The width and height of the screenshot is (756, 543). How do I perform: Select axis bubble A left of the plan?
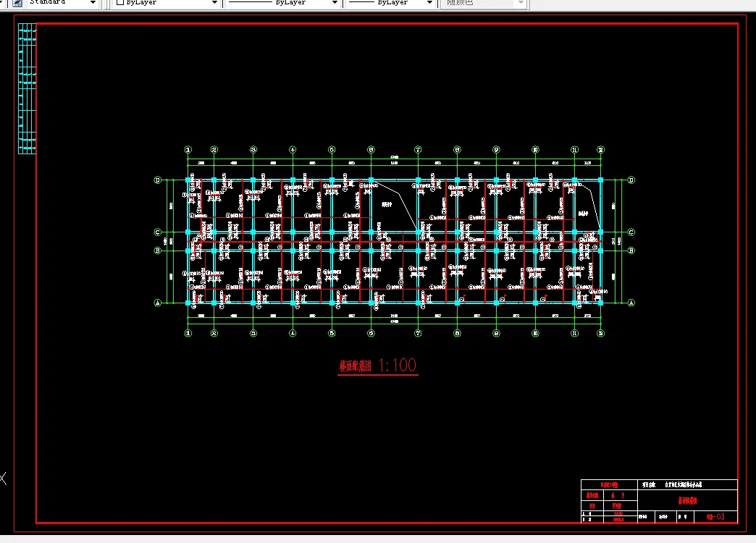157,303
